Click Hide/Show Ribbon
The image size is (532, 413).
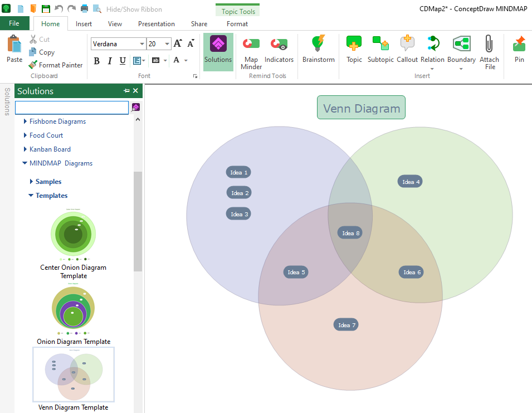pos(134,9)
